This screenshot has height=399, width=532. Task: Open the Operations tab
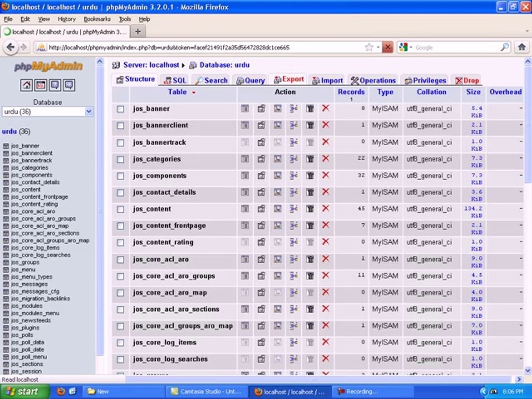[373, 80]
